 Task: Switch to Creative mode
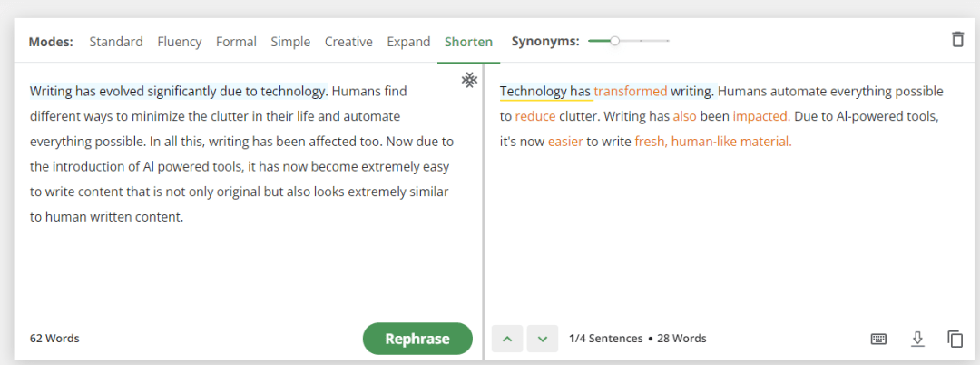pyautogui.click(x=348, y=42)
